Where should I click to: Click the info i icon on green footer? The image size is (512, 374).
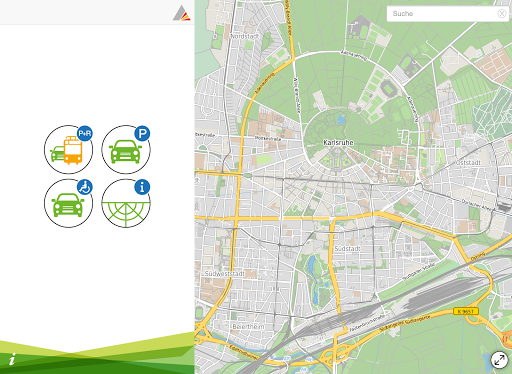click(x=12, y=359)
